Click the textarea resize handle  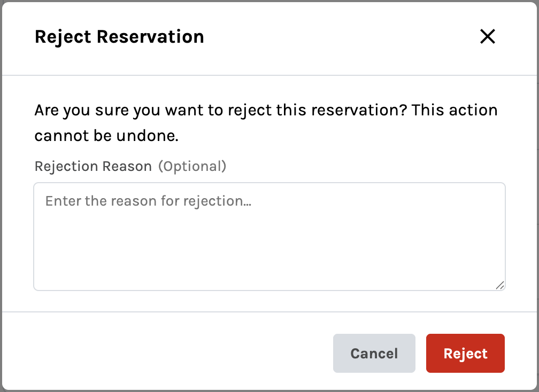click(500, 285)
